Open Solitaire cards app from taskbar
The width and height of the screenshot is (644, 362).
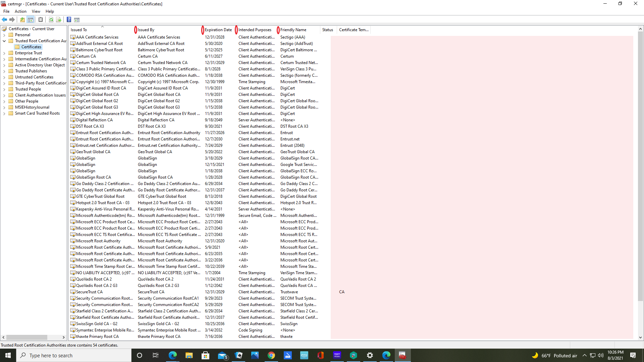click(x=238, y=355)
